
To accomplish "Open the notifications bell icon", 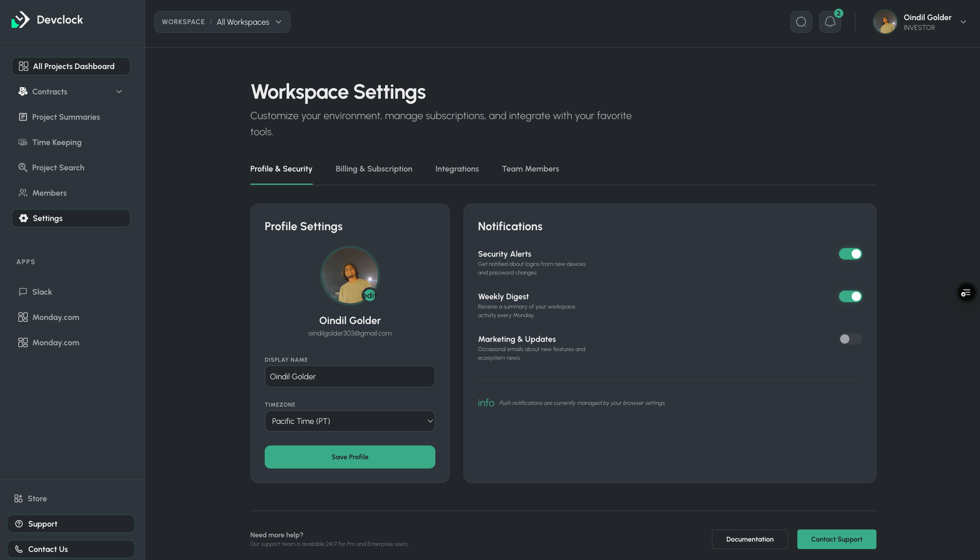I will (830, 22).
